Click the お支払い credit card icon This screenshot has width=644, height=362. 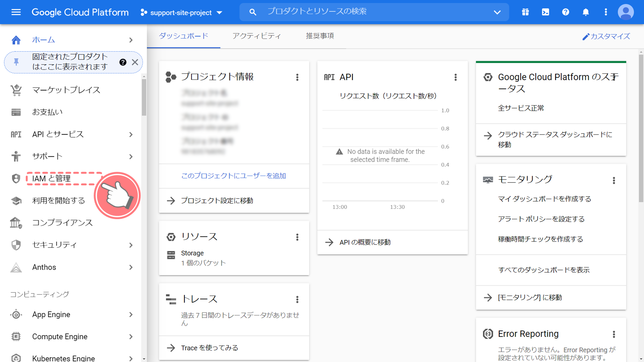click(x=16, y=112)
